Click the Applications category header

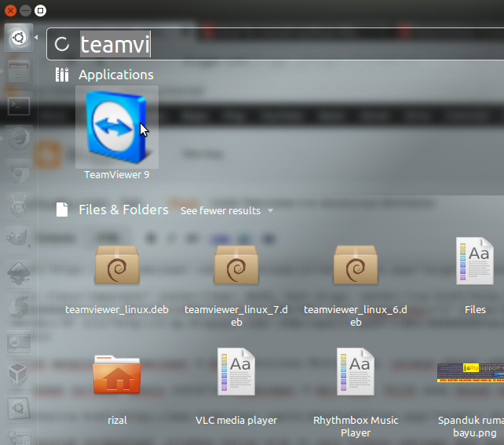coord(116,75)
